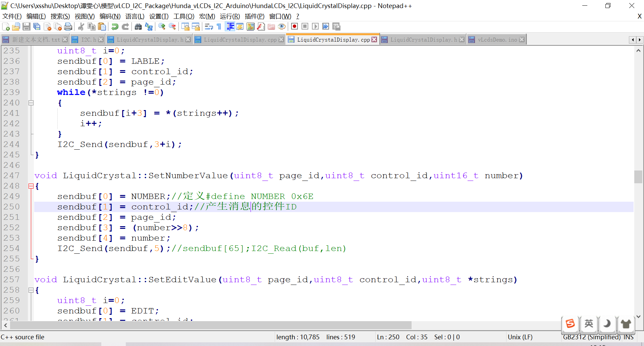
Task: Open the user-defined language dialog icon
Action: click(x=240, y=27)
